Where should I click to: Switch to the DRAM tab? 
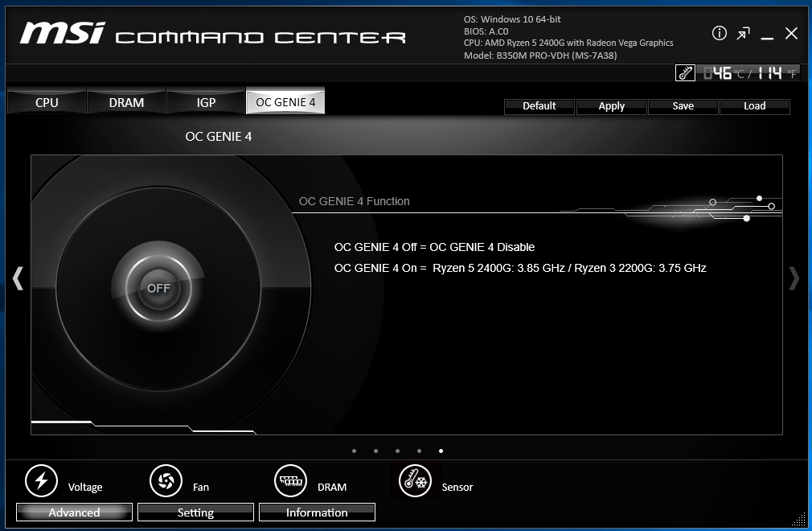click(x=126, y=102)
